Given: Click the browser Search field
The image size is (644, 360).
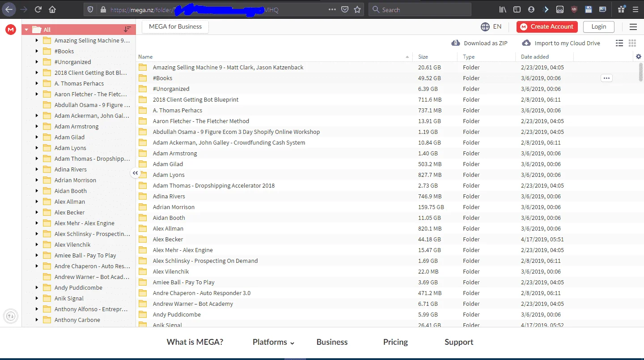Looking at the screenshot, I should click(420, 9).
